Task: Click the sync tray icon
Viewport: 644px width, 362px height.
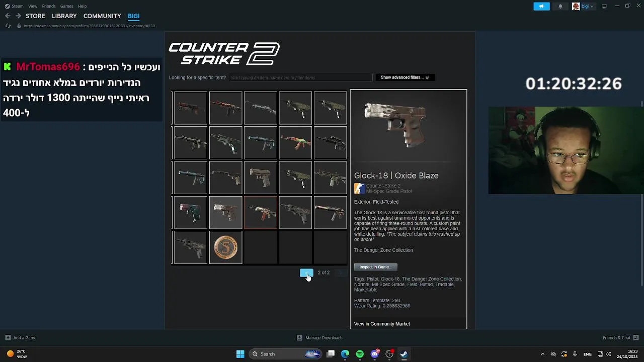Action: coord(564,354)
